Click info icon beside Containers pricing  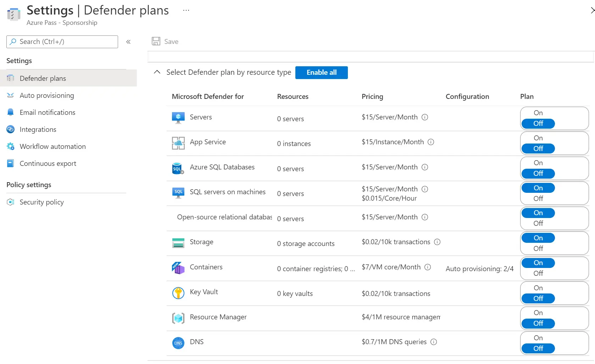point(428,267)
